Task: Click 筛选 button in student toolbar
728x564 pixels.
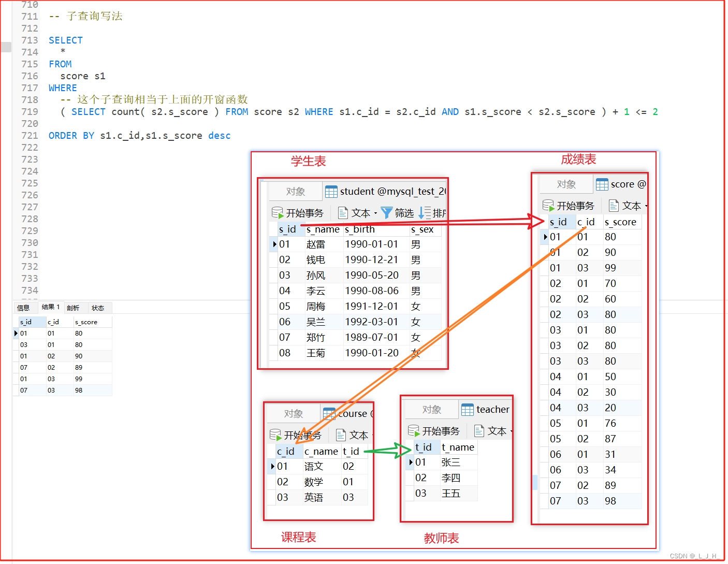Action: point(397,213)
